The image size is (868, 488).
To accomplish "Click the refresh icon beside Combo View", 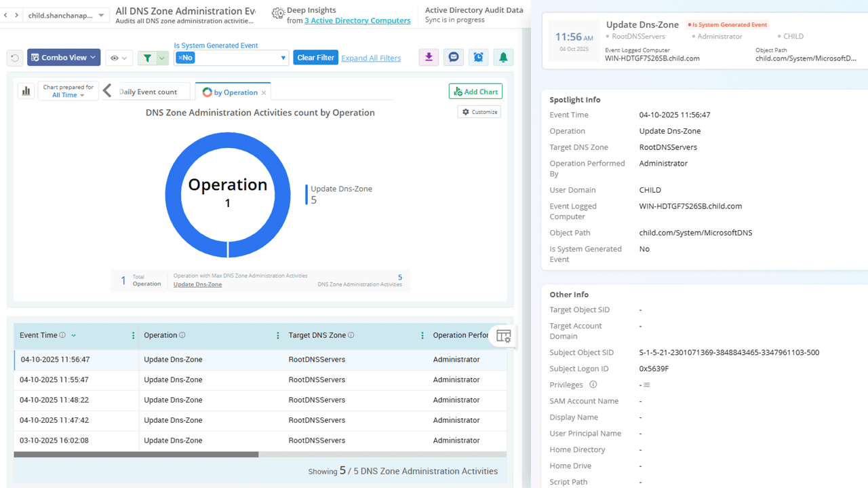I will tap(14, 58).
